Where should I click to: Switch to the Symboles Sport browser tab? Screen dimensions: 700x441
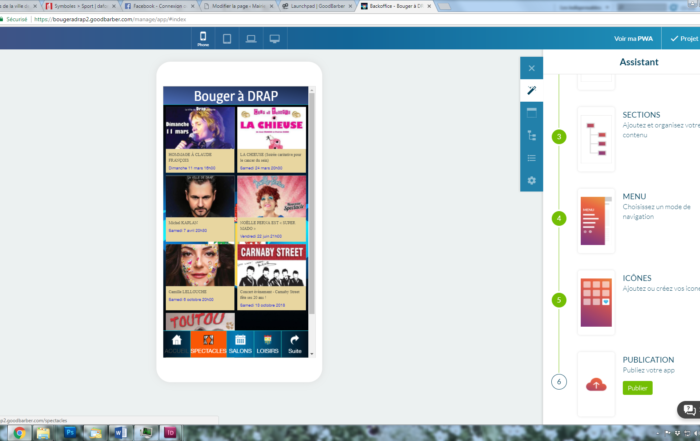(x=81, y=6)
